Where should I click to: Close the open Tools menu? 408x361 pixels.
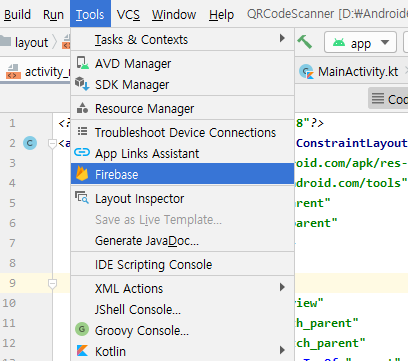[90, 14]
